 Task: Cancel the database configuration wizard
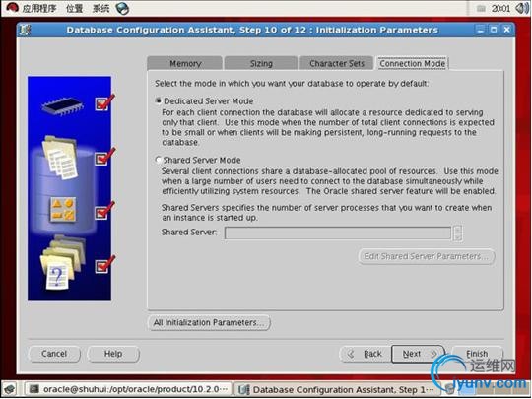(54, 354)
